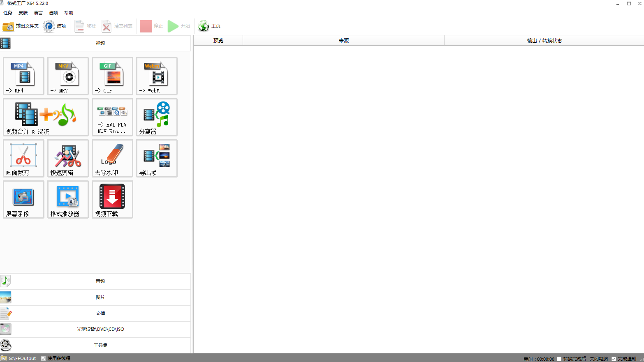Start the 屏幕录像 screen recorder
This screenshot has width=644, height=362.
coord(23,200)
